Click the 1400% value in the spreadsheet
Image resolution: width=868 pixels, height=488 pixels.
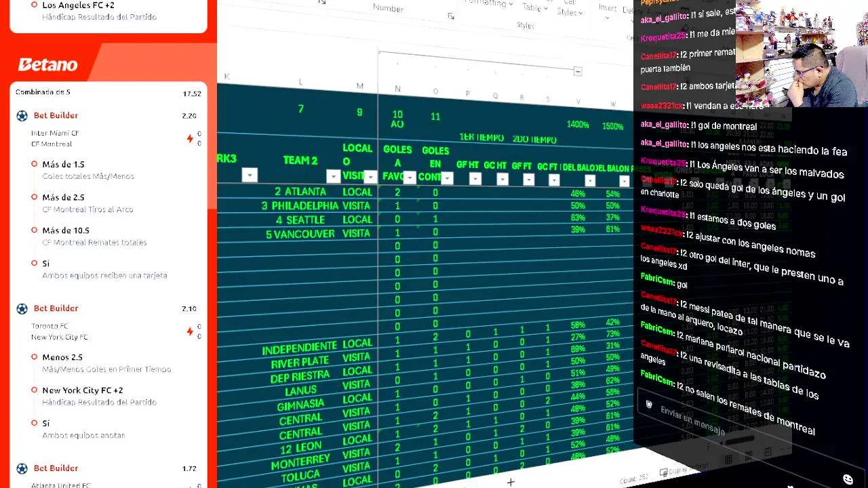pyautogui.click(x=578, y=125)
